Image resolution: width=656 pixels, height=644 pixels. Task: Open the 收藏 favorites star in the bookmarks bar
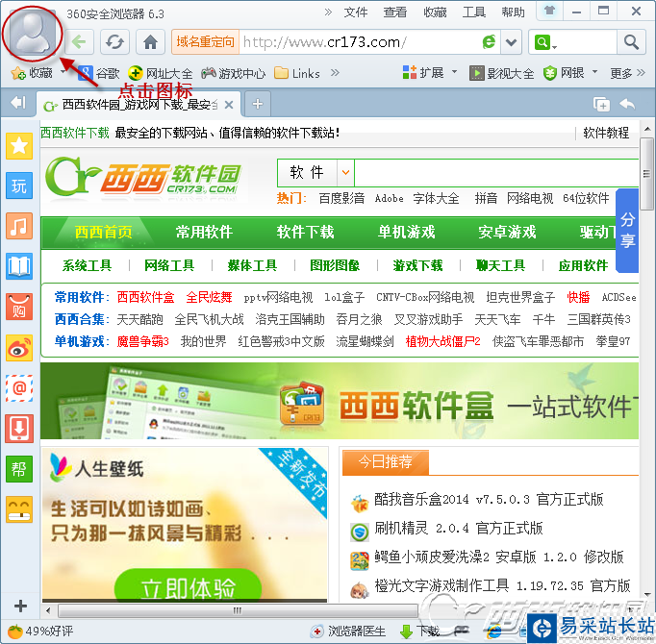pos(32,73)
